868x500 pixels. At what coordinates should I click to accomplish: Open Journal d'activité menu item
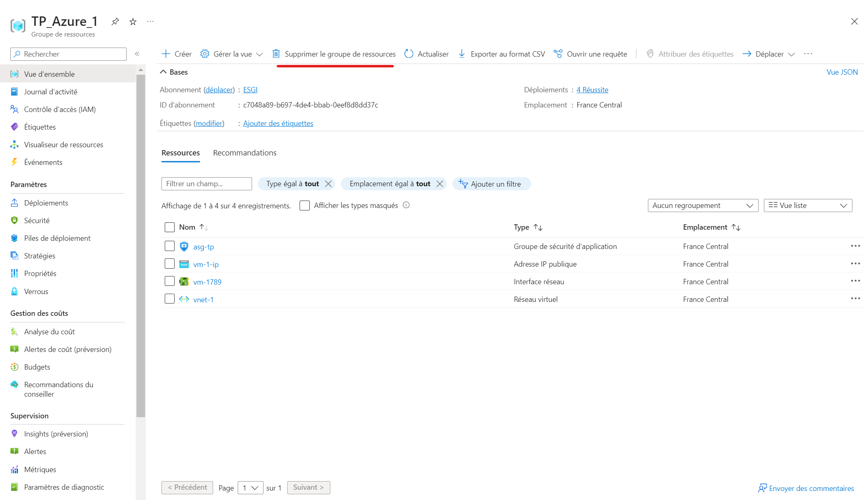click(x=50, y=91)
